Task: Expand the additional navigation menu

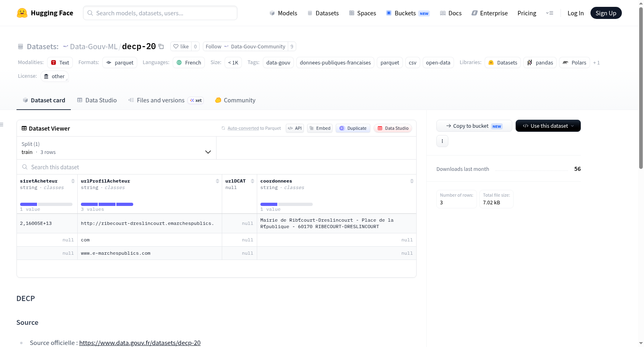Action: 549,13
